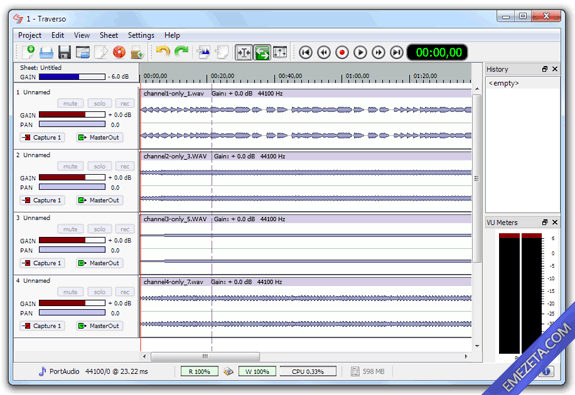
Task: Arm rec on track 3 Unnamed
Action: click(x=125, y=229)
